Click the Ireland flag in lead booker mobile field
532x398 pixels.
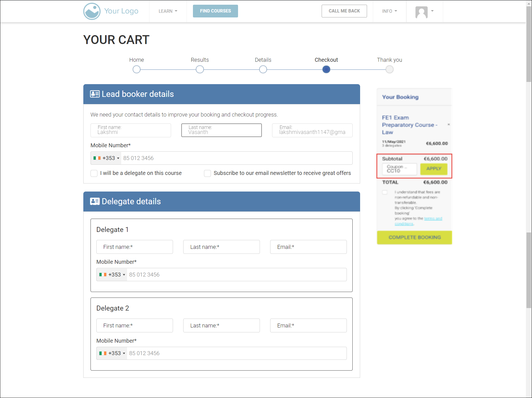click(x=97, y=158)
